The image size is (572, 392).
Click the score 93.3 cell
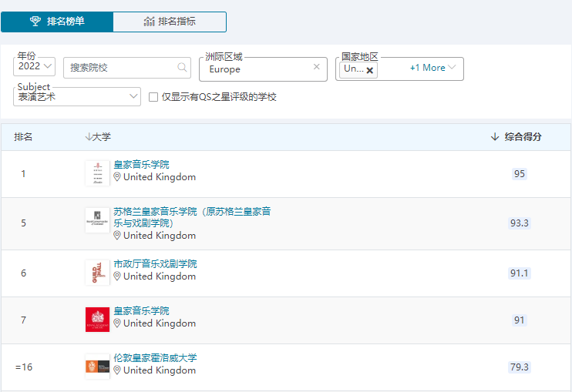coord(519,223)
